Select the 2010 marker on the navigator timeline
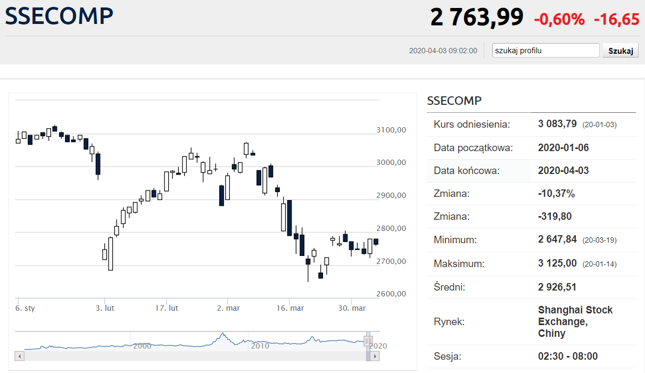The image size is (645, 373). point(260,346)
